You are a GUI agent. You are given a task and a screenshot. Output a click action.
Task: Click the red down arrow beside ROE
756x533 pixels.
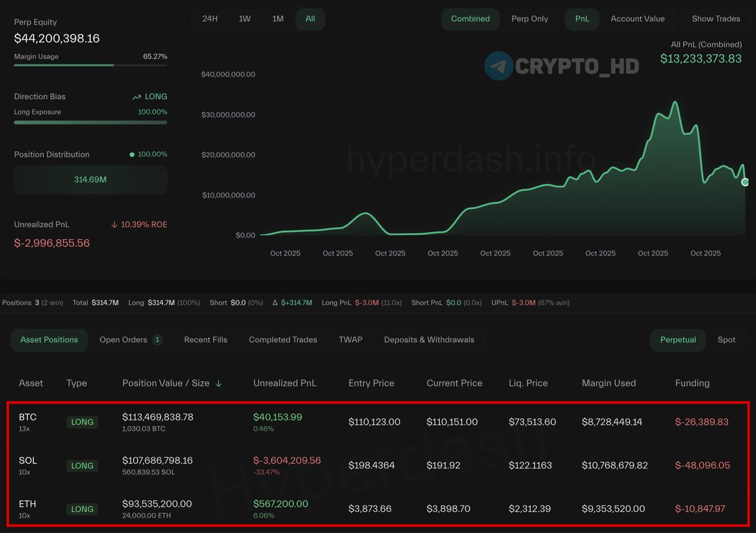(x=115, y=225)
